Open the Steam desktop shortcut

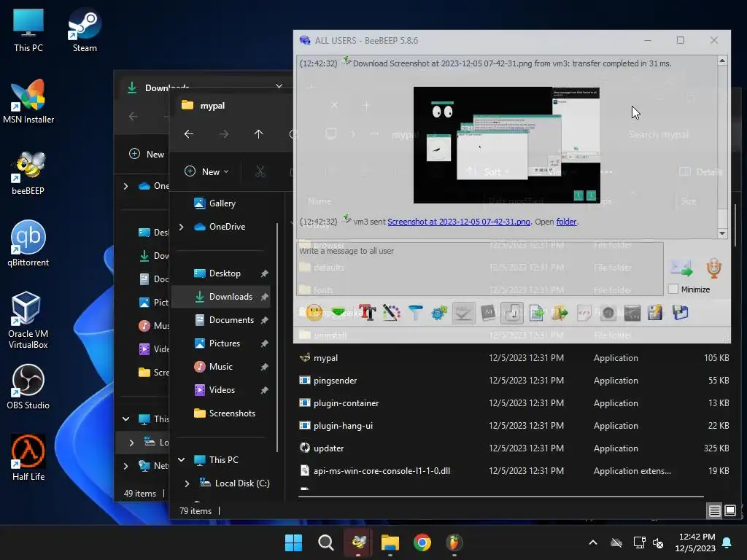85,30
